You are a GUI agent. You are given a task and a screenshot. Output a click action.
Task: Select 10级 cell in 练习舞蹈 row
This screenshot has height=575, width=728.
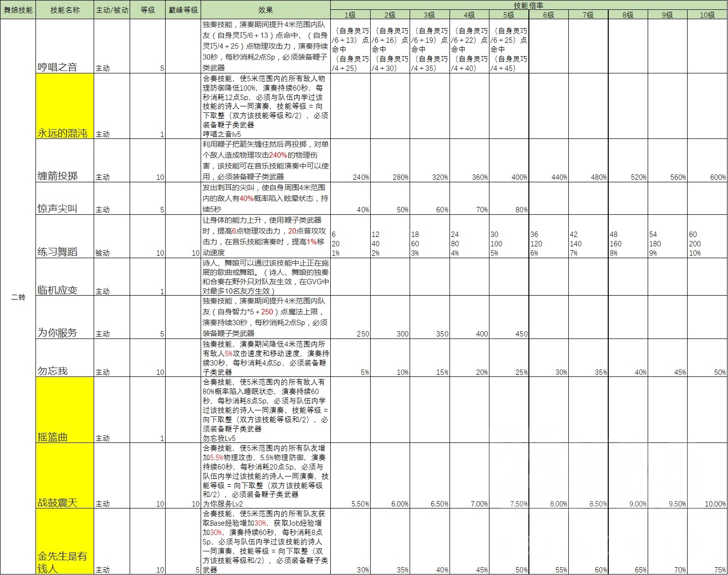point(707,236)
